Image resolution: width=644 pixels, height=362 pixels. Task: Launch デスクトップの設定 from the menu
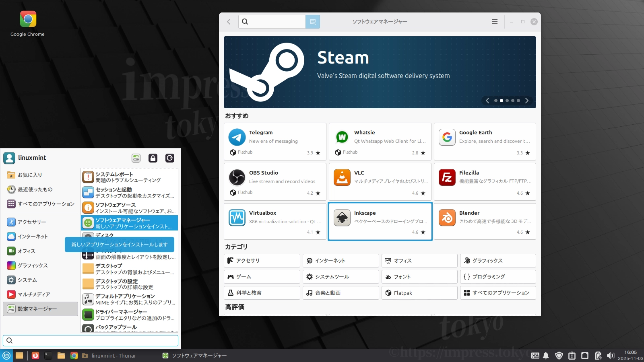point(129,284)
